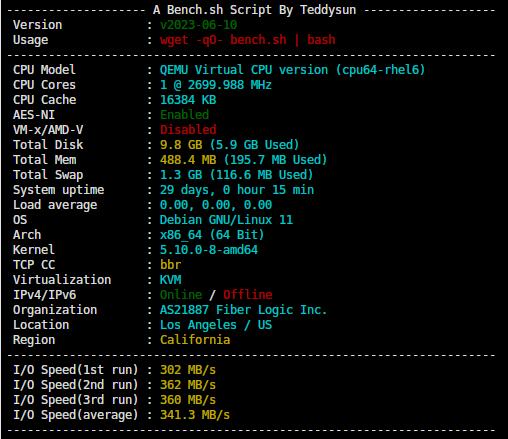Click the organization 'AS21887 Fiber Logic Inc.'

(243, 310)
